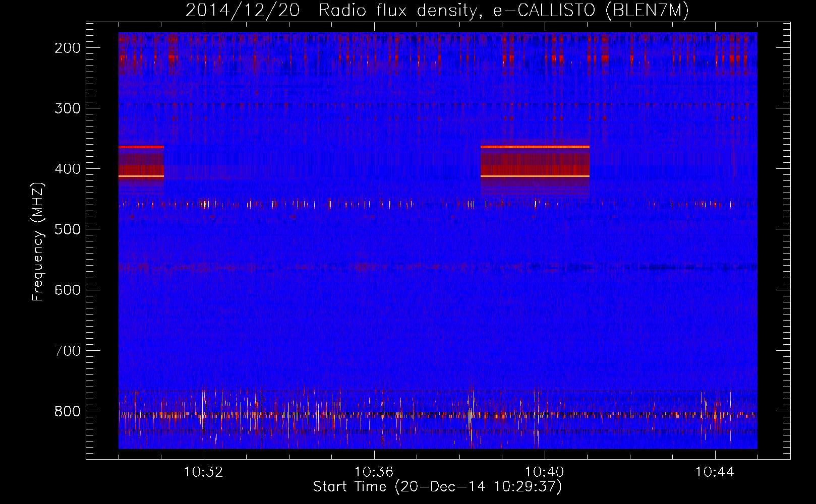Viewport: 816px width, 504px height.
Task: Click the 'Start Time (20-Dec-14 10:29:37)' label
Action: click(x=437, y=487)
